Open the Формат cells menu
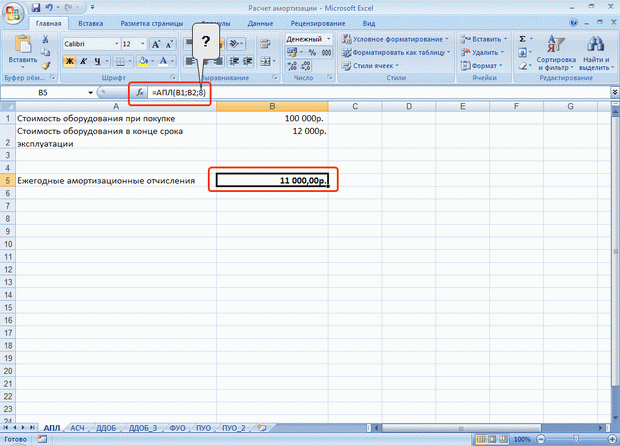 (x=481, y=66)
